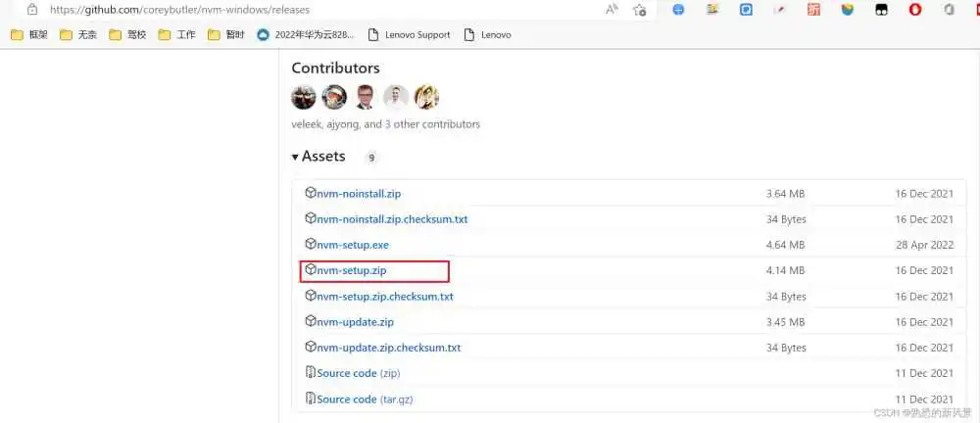Click the Tampermonkey extension icon

pos(881,10)
